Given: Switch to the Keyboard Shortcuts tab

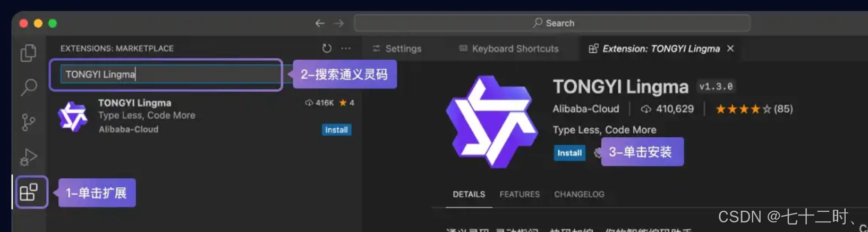Looking at the screenshot, I should [x=509, y=48].
